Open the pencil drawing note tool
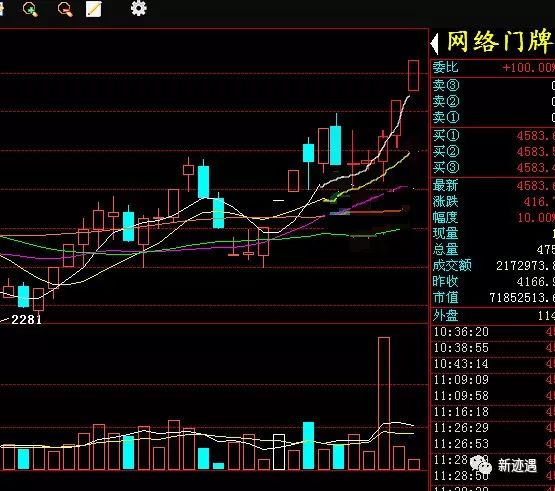 coord(94,9)
